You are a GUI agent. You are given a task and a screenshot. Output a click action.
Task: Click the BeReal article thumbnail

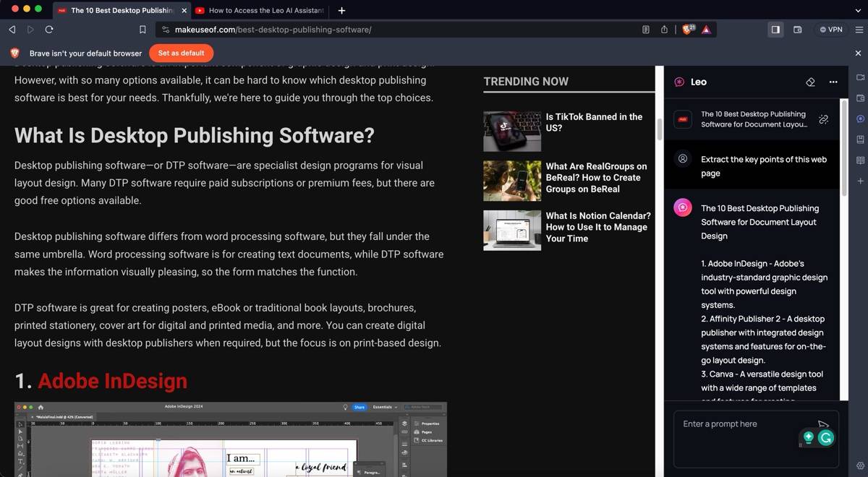(x=512, y=181)
